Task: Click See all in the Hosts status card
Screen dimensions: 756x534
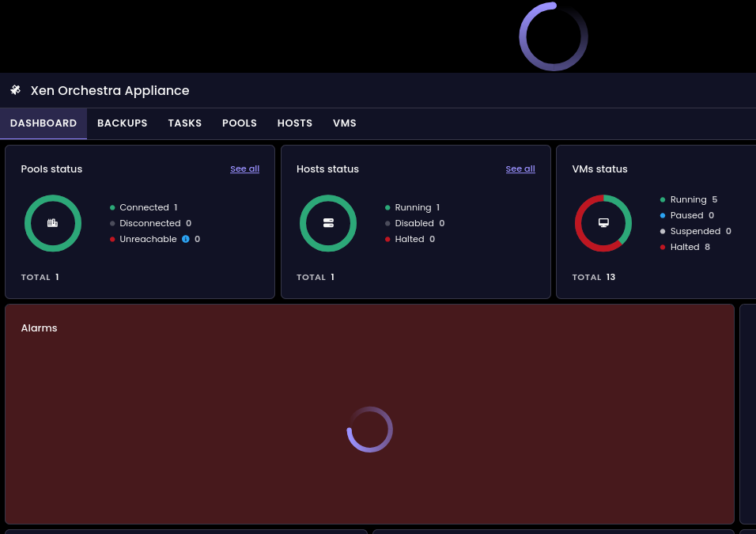Action: [x=520, y=169]
